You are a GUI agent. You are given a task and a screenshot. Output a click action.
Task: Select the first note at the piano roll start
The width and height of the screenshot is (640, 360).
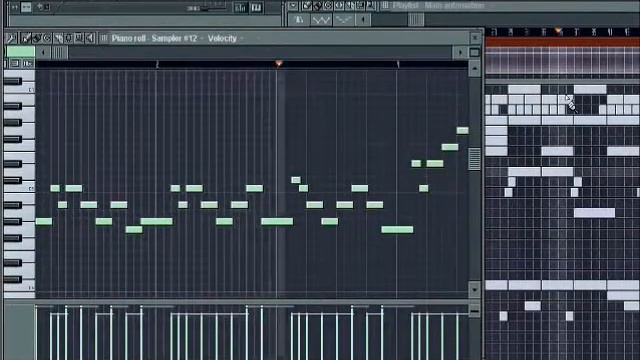coord(44,221)
